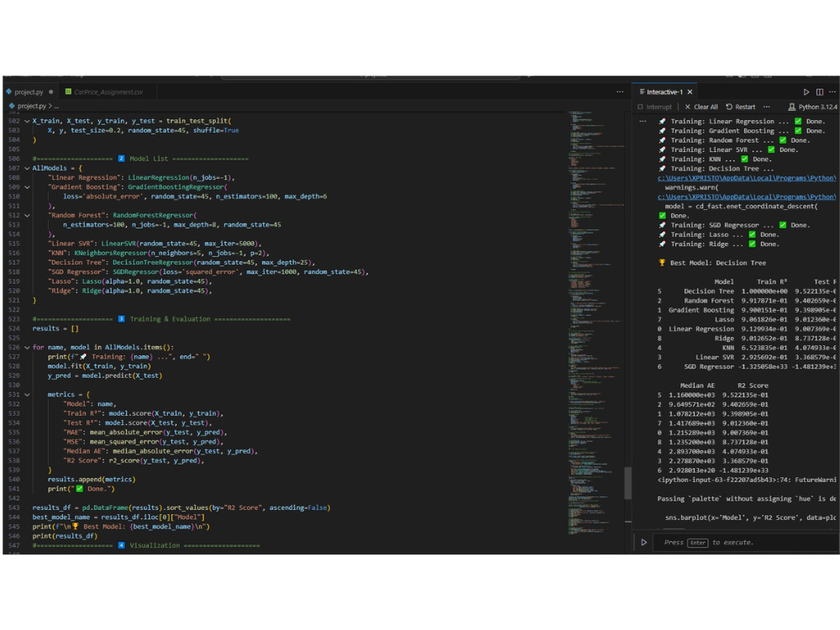840x630 pixels.
Task: Click the editor vertical scrollbar thumb
Action: coord(627,483)
